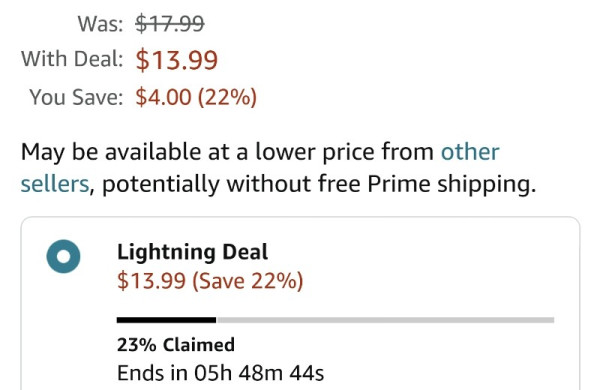Tap the large $13.99 With Deal price
Image resolution: width=600 pixels, height=390 pixels.
point(177,60)
